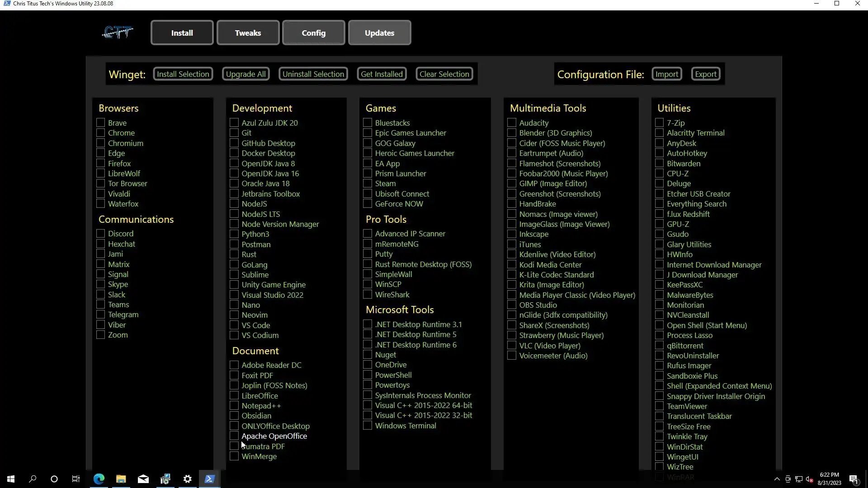Open the Updates tab

379,33
